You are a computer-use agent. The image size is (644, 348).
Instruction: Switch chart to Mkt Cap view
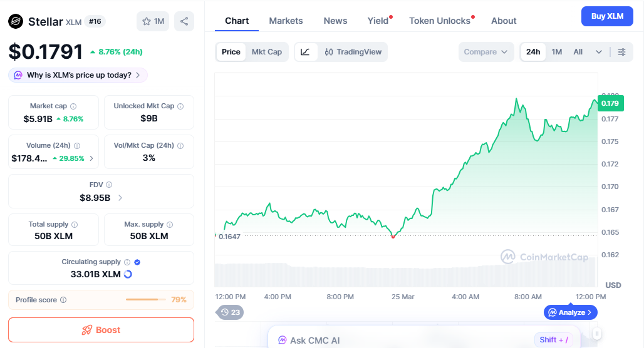(266, 52)
